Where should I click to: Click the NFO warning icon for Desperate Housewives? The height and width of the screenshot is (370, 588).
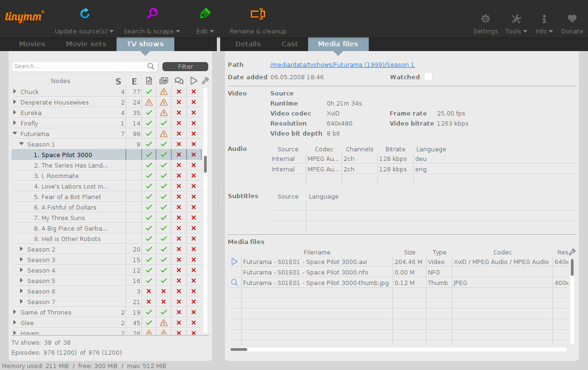(149, 102)
